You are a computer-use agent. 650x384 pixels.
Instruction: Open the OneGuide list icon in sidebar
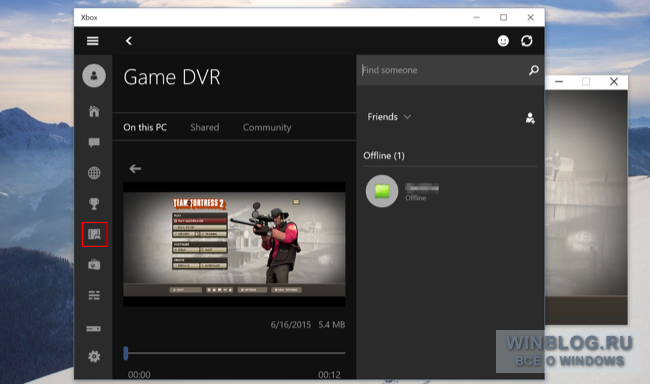[94, 295]
